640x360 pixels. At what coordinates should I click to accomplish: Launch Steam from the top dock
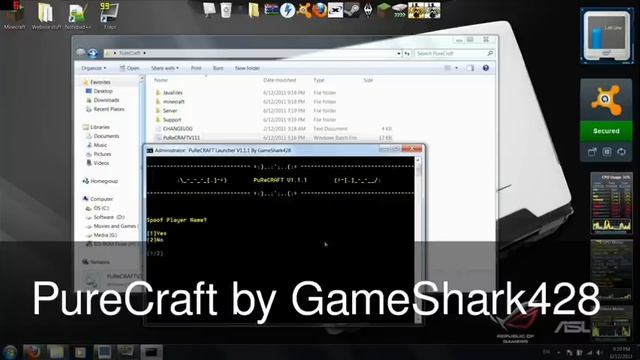(351, 10)
